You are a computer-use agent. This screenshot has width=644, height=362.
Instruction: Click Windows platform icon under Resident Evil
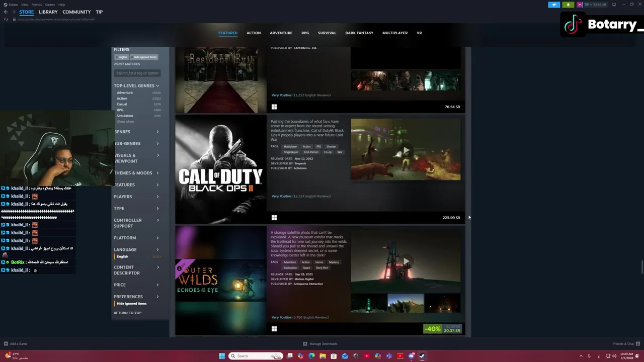(274, 107)
